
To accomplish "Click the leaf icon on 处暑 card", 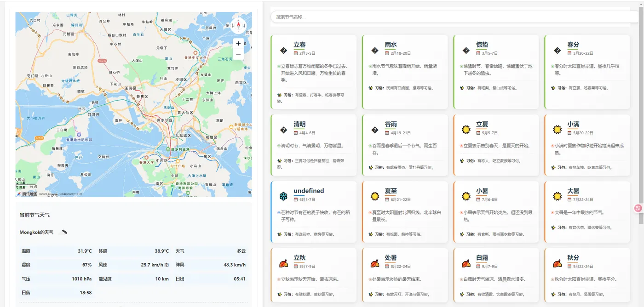I will tap(374, 263).
